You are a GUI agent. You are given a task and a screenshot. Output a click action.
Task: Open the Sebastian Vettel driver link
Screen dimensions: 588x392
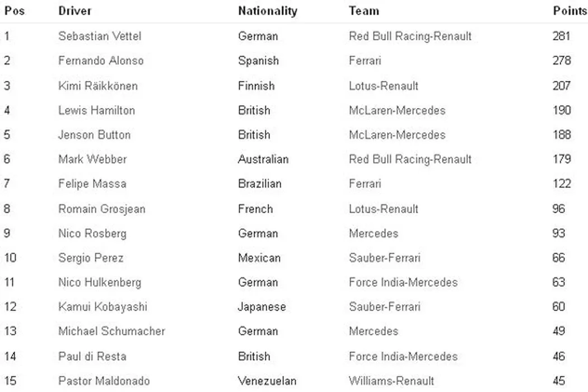click(x=100, y=36)
